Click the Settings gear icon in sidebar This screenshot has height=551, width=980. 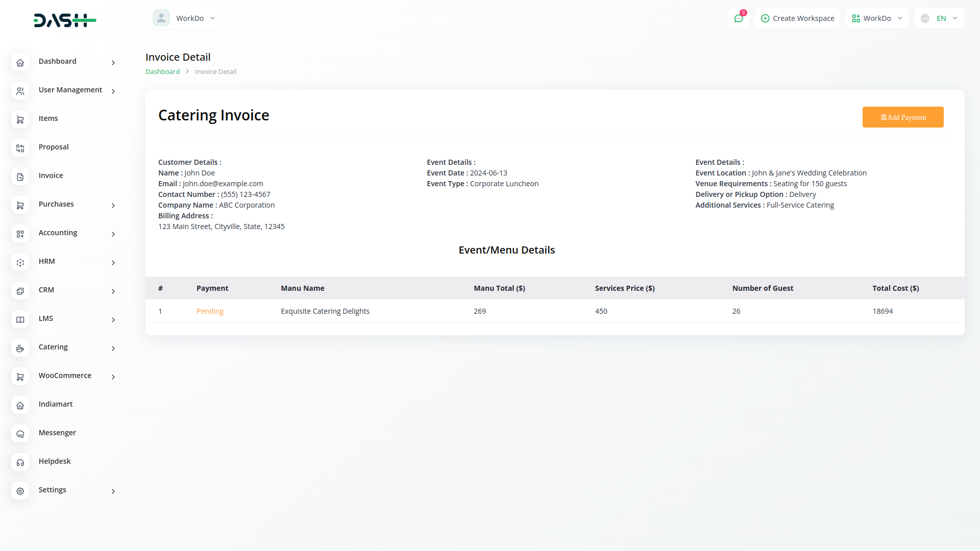click(x=20, y=491)
